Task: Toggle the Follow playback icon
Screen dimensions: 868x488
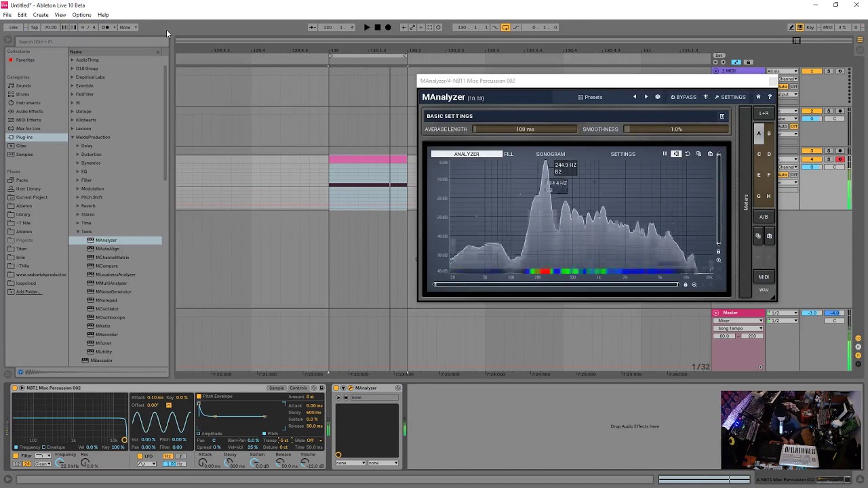Action: (313, 27)
